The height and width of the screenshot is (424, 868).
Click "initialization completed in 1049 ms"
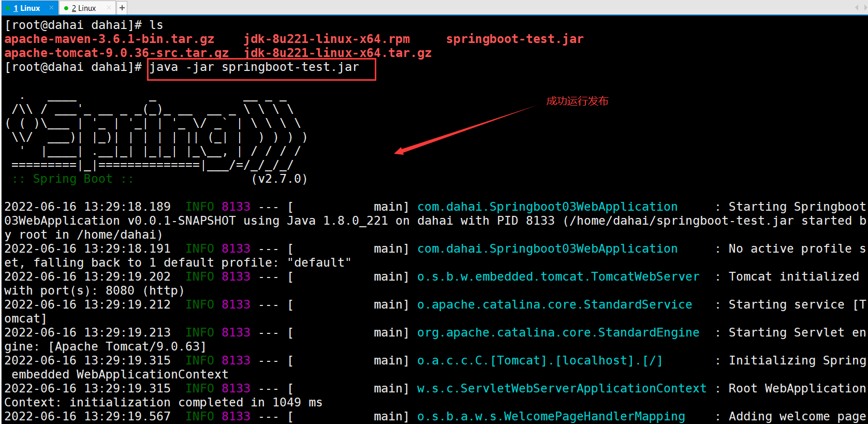[196, 403]
